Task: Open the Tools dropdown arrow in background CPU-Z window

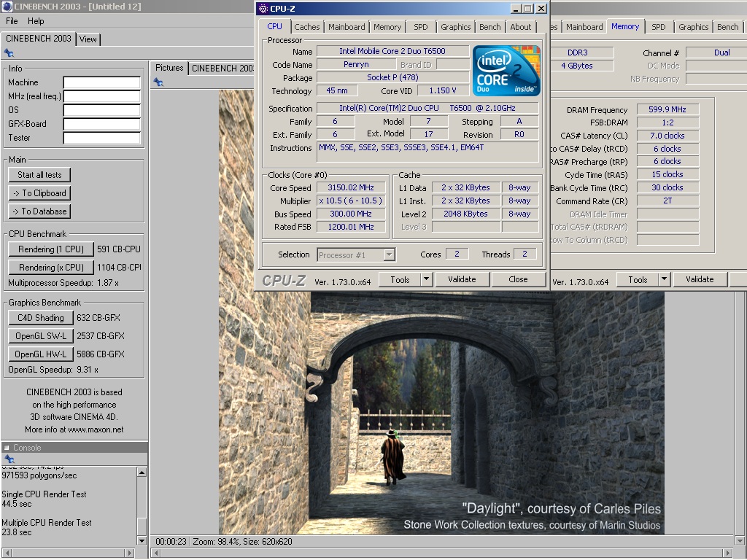Action: [664, 279]
